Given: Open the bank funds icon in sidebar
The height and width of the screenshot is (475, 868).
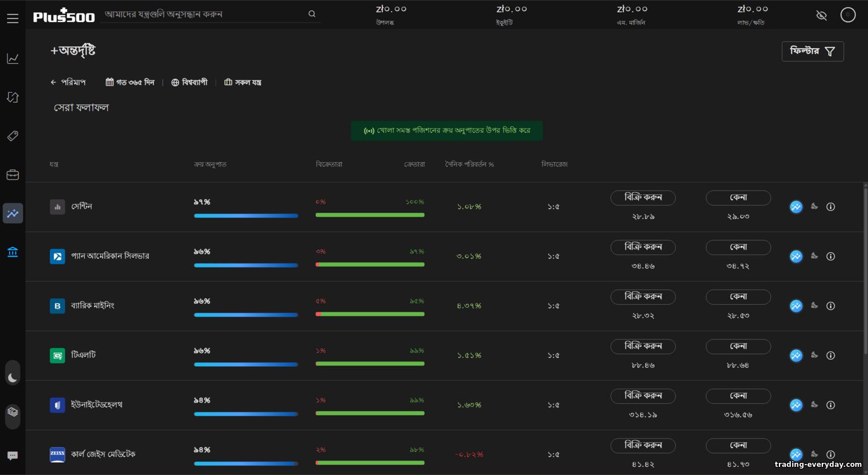Looking at the screenshot, I should click(13, 252).
